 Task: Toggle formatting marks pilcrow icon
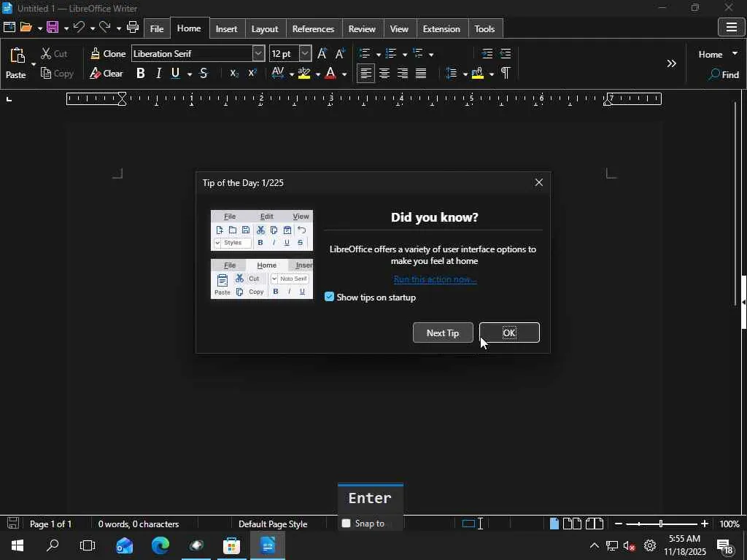pos(506,74)
